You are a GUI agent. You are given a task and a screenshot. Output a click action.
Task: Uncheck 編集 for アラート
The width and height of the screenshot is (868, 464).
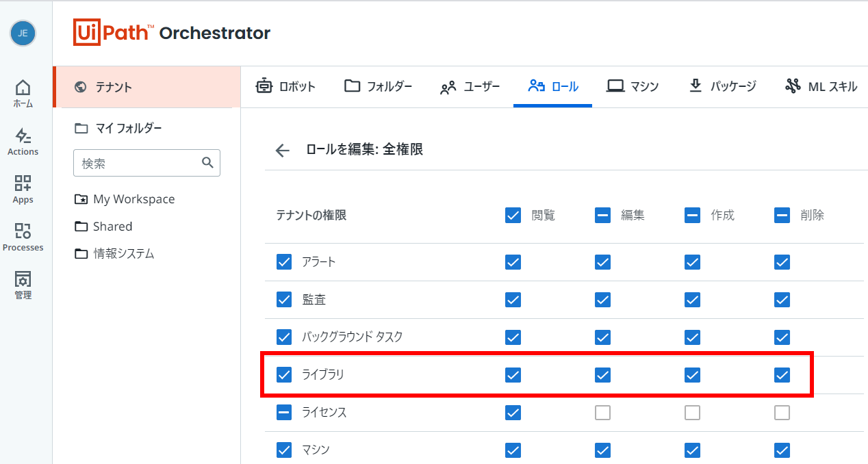[602, 262]
